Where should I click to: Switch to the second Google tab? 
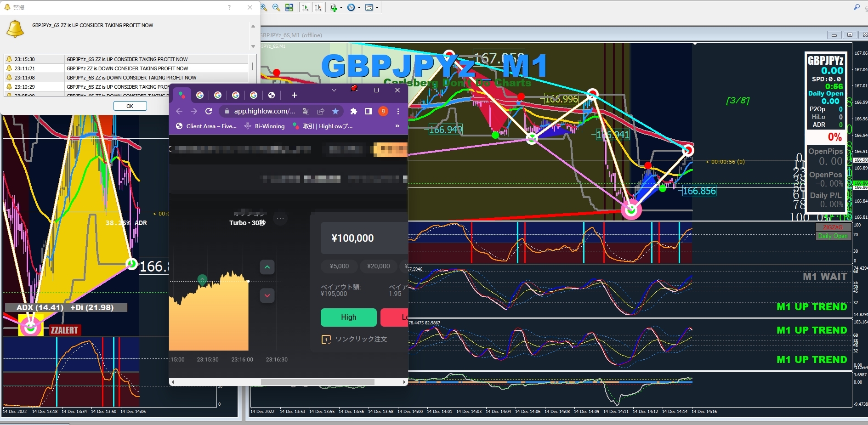[x=218, y=95]
